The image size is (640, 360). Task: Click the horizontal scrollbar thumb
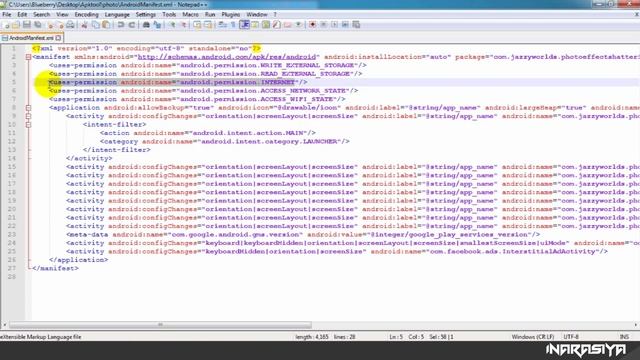pos(160,325)
